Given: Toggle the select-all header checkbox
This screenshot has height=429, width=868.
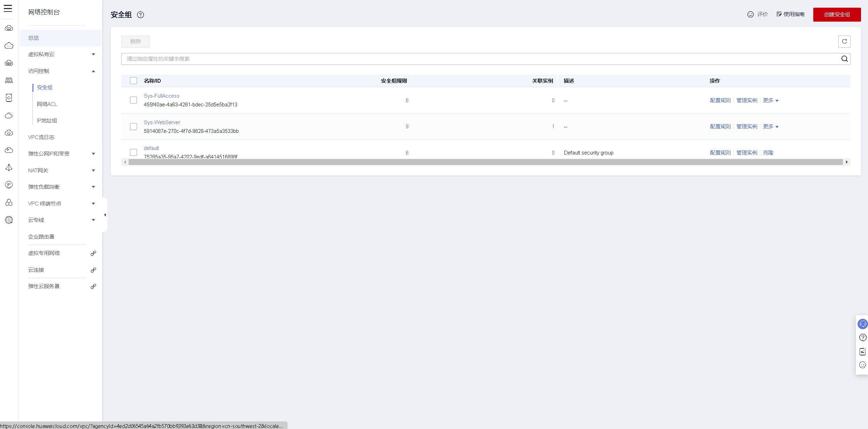Looking at the screenshot, I should 134,81.
